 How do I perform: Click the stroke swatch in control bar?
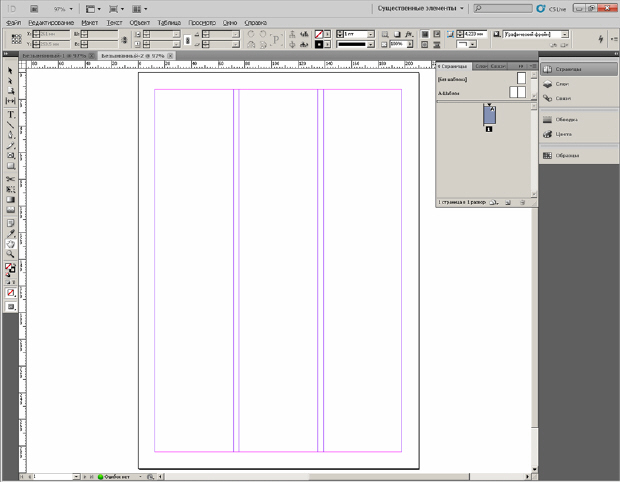319,44
